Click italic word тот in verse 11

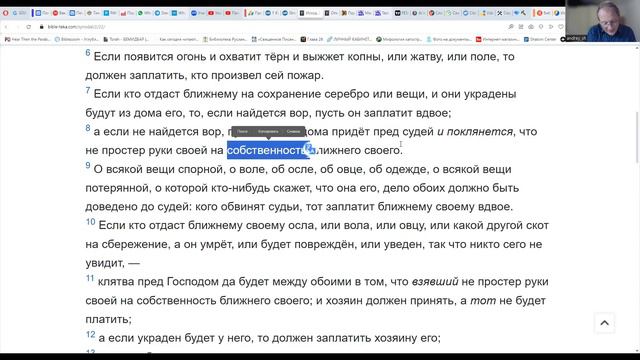(x=483, y=301)
